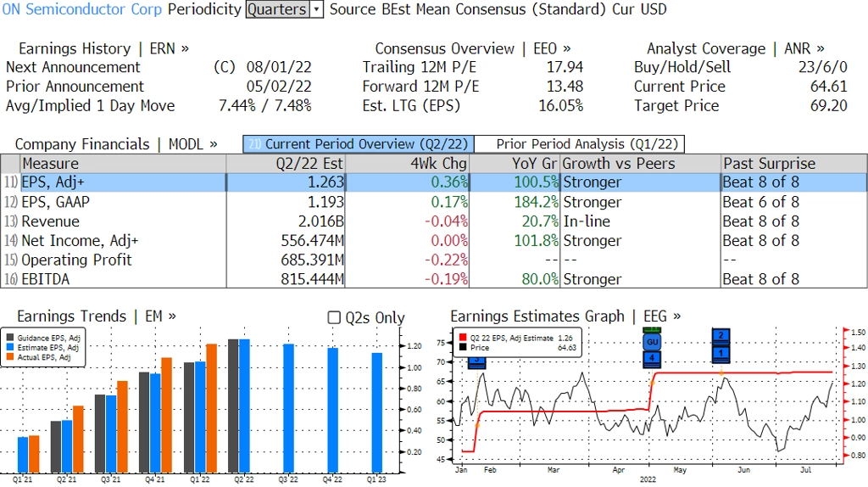Click the Q4'22 blue estimate bar
The height and width of the screenshot is (487, 868).
tap(332, 410)
